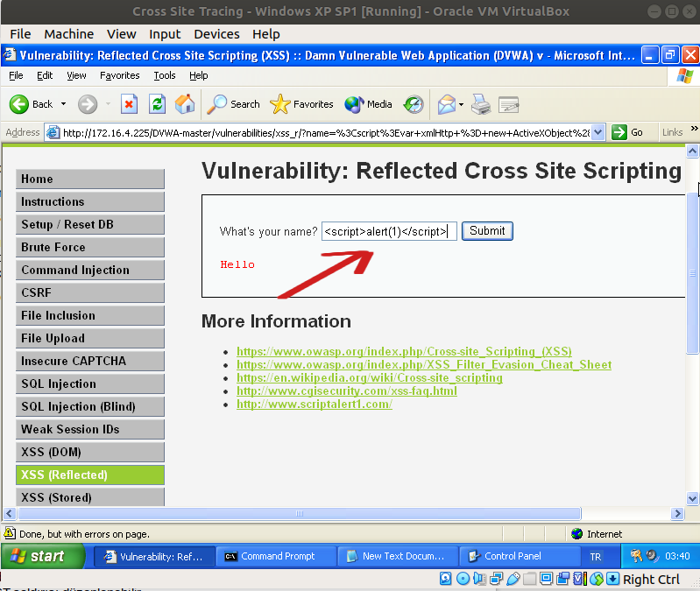The image size is (700, 591).
Task: Click the Home page icon
Action: [185, 105]
